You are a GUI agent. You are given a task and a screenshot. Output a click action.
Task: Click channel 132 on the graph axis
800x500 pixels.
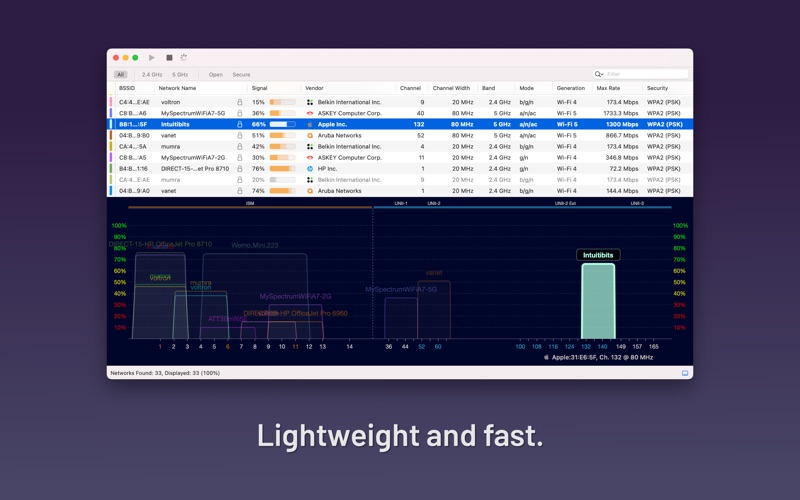click(x=586, y=346)
